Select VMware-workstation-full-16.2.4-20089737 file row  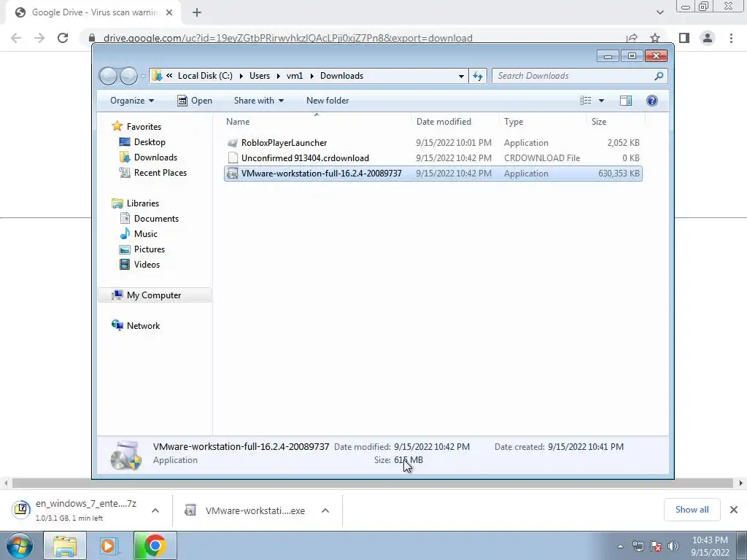click(x=433, y=174)
